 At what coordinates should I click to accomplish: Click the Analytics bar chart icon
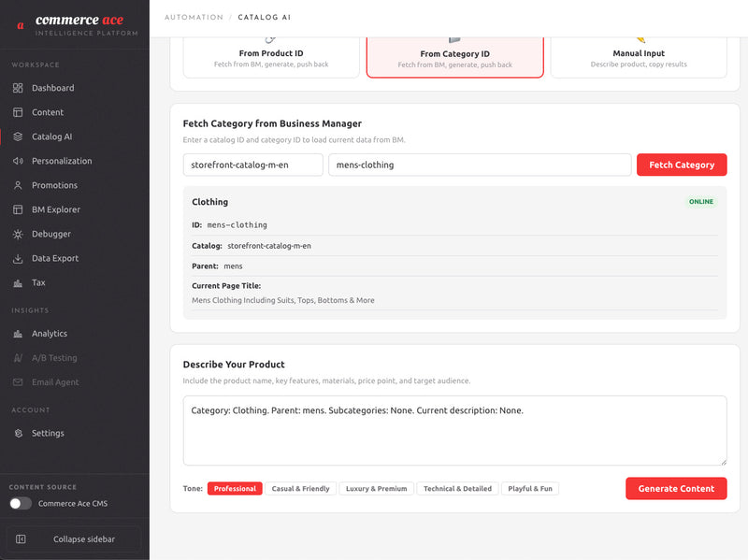coord(18,334)
